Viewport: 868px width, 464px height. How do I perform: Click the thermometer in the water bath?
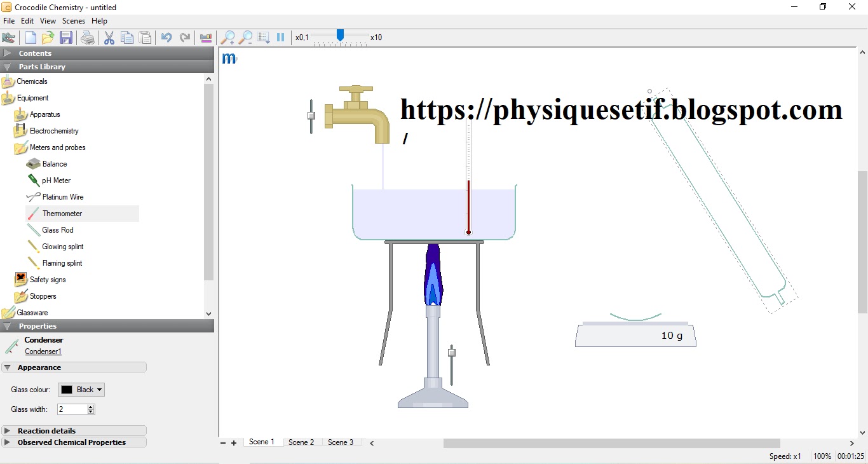coord(469,178)
